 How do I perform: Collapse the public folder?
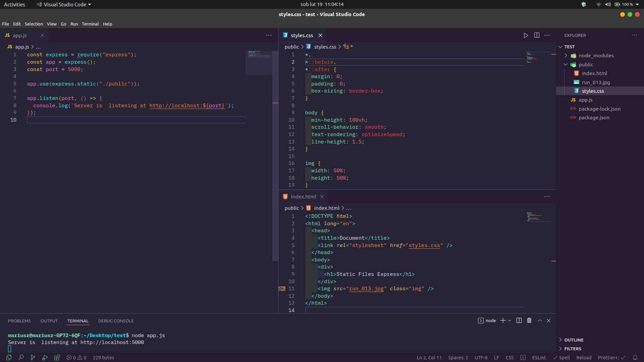586,65
